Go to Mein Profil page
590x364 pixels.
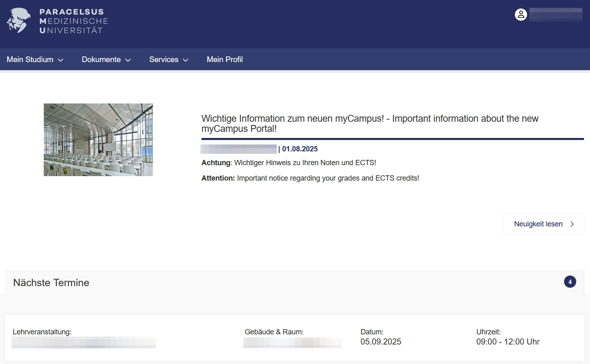[x=225, y=60]
